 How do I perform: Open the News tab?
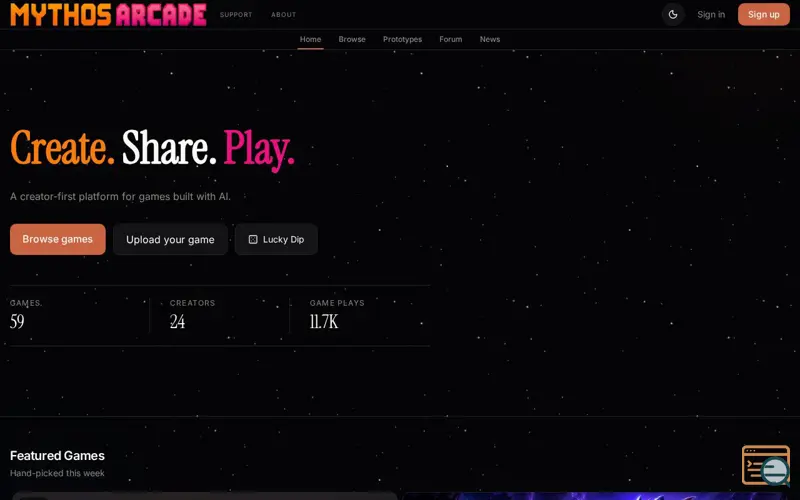(x=489, y=39)
